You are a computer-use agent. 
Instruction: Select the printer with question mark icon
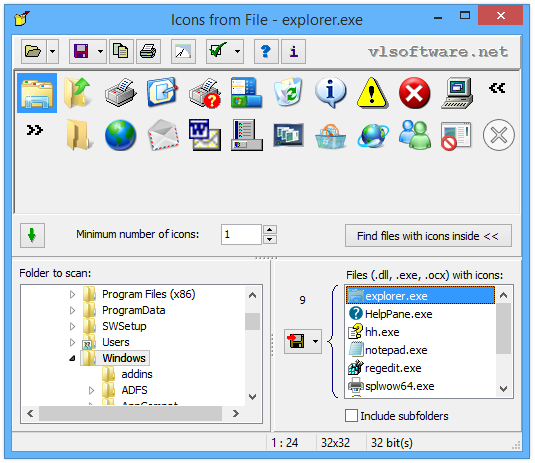(x=205, y=93)
